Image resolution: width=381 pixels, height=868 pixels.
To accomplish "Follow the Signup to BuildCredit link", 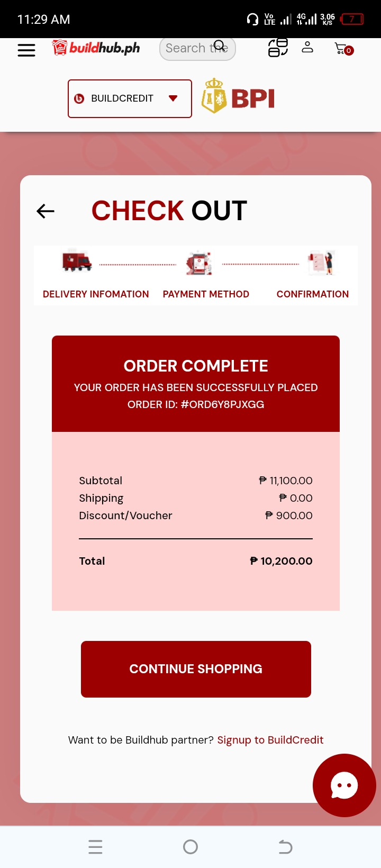I will tap(270, 740).
